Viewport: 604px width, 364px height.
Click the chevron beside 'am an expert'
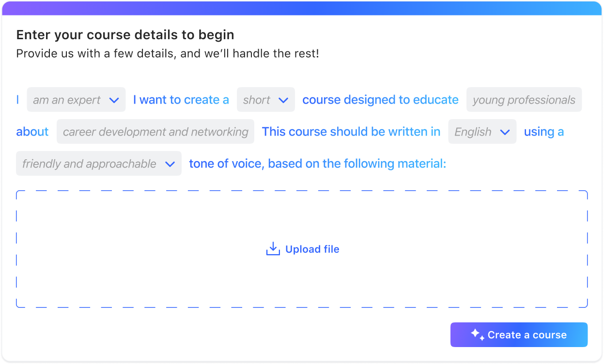114,100
